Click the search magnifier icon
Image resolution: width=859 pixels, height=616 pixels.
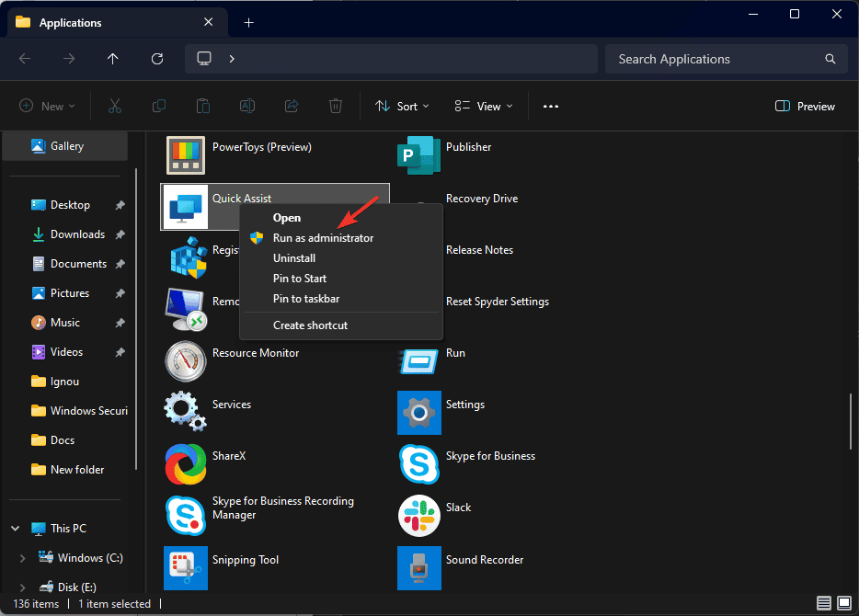pyautogui.click(x=830, y=59)
